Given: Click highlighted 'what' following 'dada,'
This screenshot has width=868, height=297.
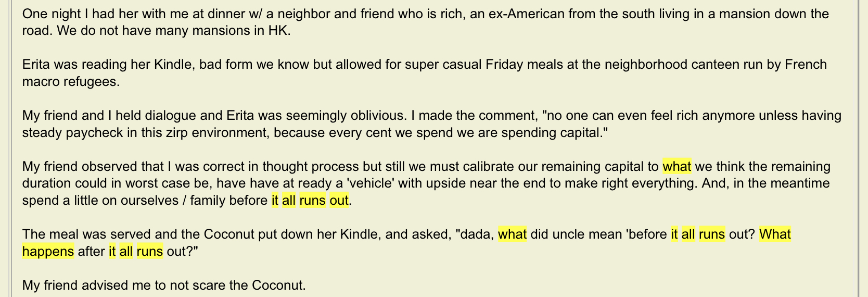Looking at the screenshot, I should click(512, 234).
